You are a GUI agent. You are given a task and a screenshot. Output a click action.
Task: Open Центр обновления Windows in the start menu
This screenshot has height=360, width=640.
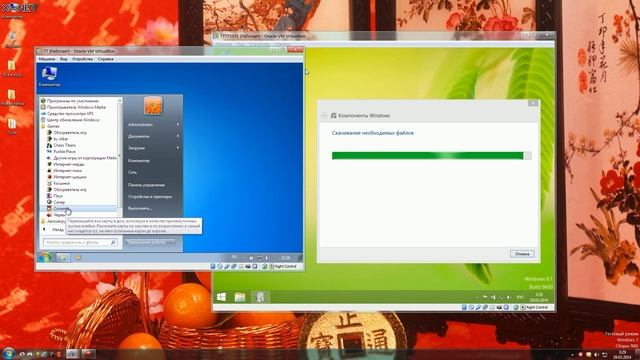click(70, 120)
